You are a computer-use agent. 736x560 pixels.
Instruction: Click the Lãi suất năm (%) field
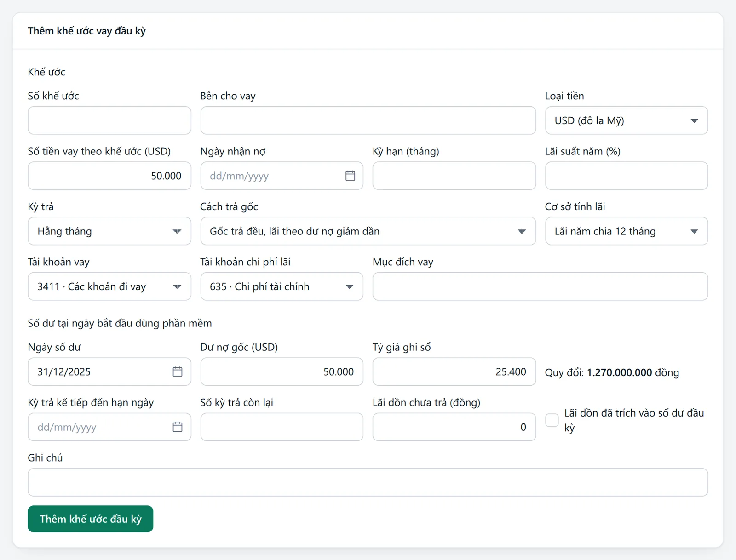point(627,176)
